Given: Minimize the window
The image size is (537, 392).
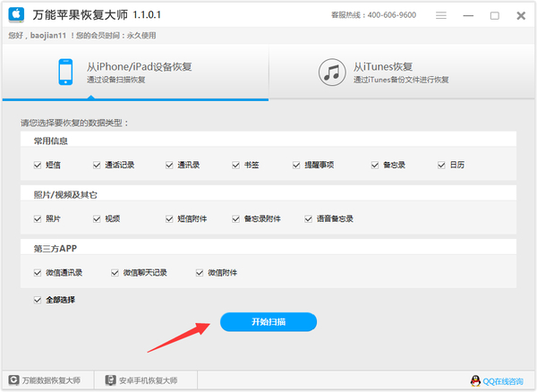Looking at the screenshot, I should click(x=468, y=16).
